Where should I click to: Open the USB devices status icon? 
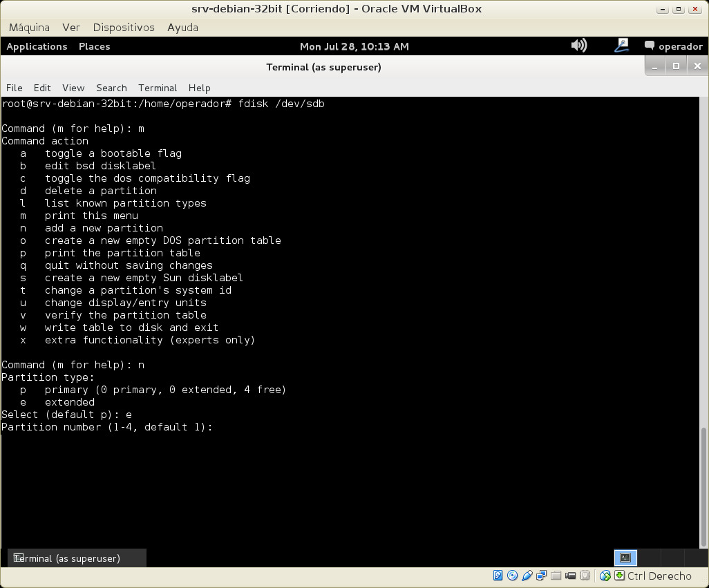pos(527,576)
